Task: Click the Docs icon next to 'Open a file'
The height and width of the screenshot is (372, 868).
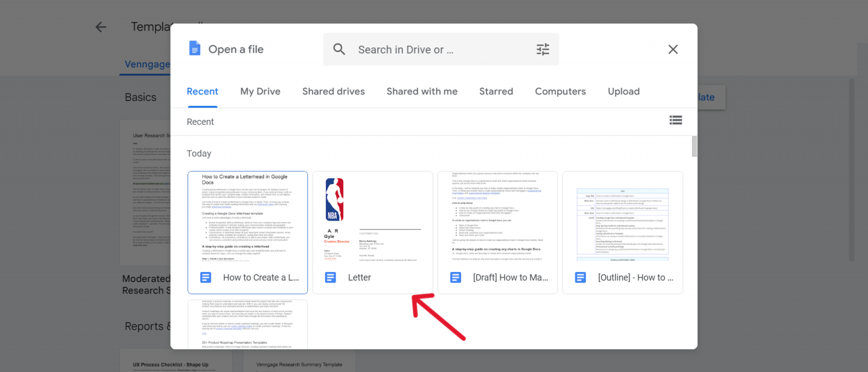Action: coord(194,49)
